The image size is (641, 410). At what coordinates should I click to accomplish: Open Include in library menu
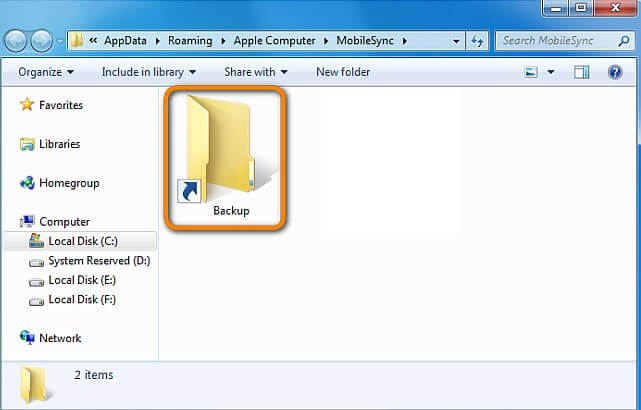(149, 72)
